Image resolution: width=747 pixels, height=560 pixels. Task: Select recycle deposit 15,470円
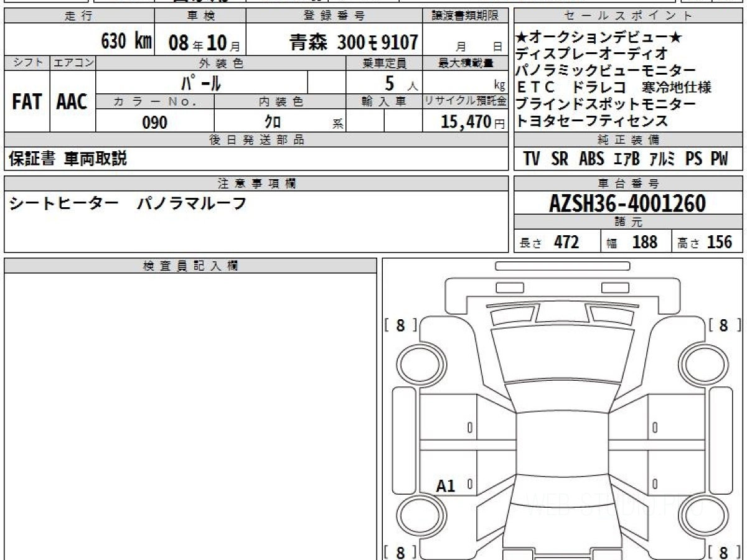point(472,122)
